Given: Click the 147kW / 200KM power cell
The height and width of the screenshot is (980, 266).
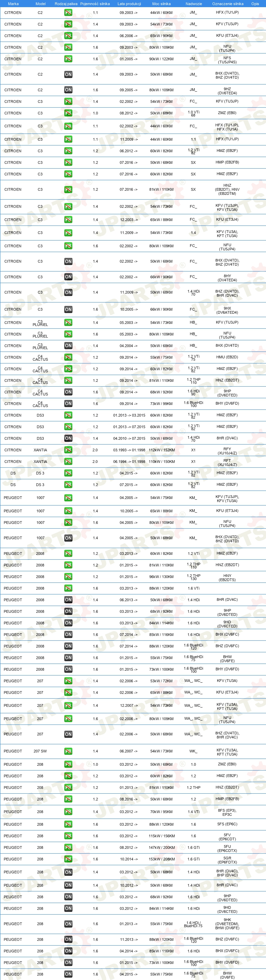Looking at the screenshot, I should tap(162, 847).
